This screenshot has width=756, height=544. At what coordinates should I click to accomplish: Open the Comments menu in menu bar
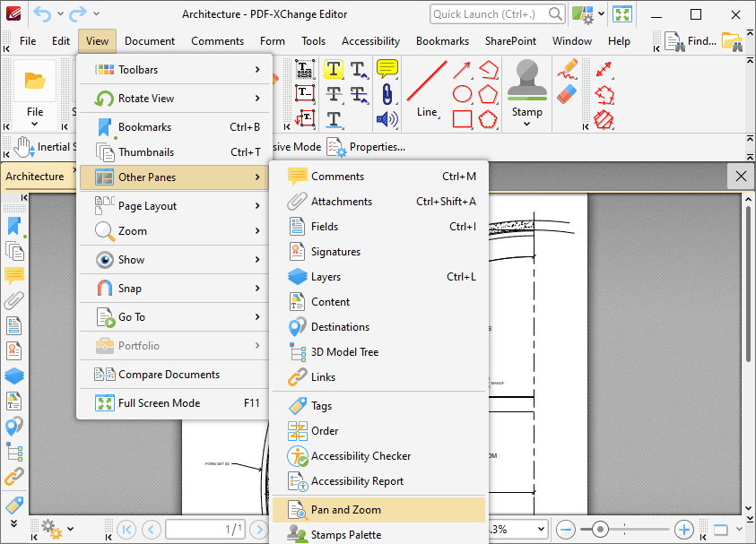[x=217, y=41]
